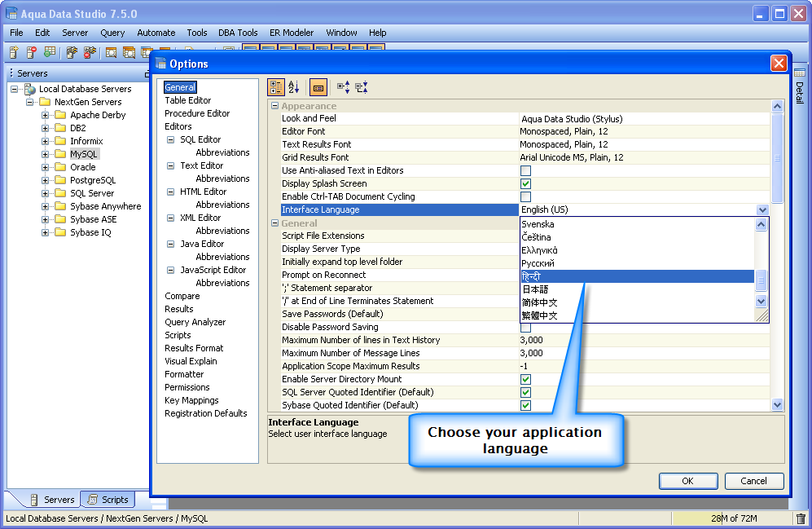Click the memory usage bar 28M of 72M
Viewport: 812px width, 529px height.
point(733,518)
